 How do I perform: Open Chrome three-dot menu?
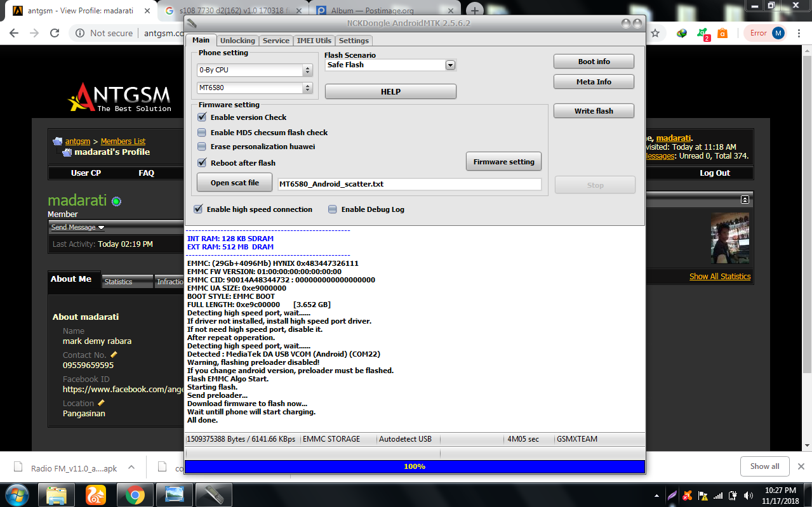click(799, 33)
